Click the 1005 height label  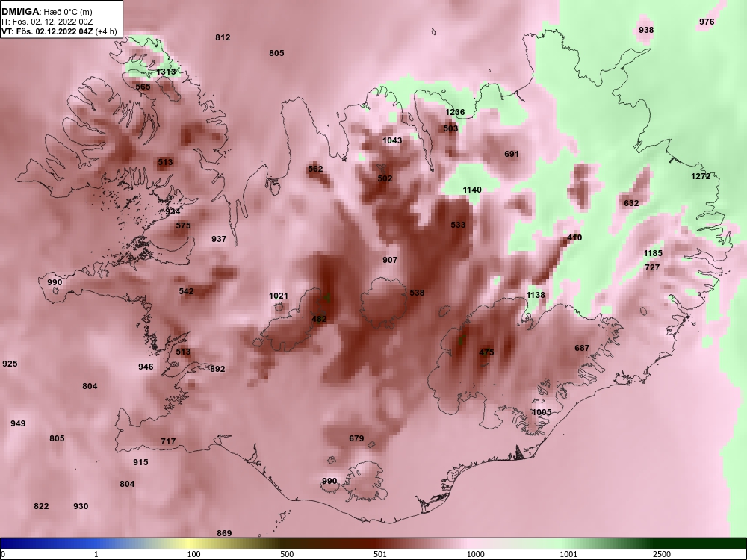click(542, 412)
